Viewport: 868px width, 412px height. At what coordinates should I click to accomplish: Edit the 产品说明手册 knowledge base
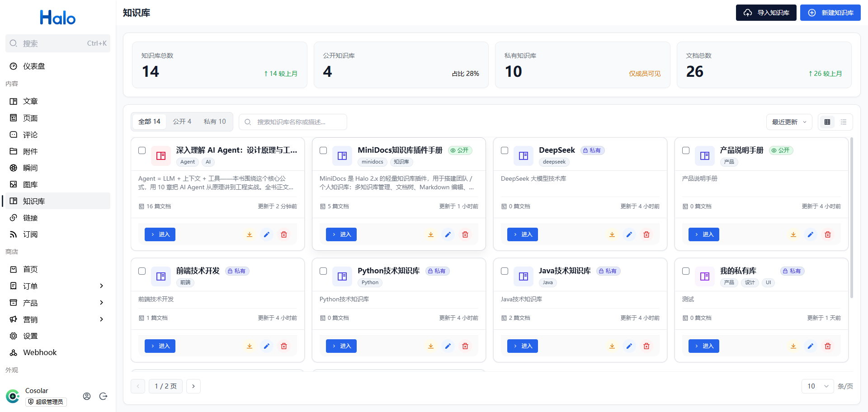tap(811, 234)
